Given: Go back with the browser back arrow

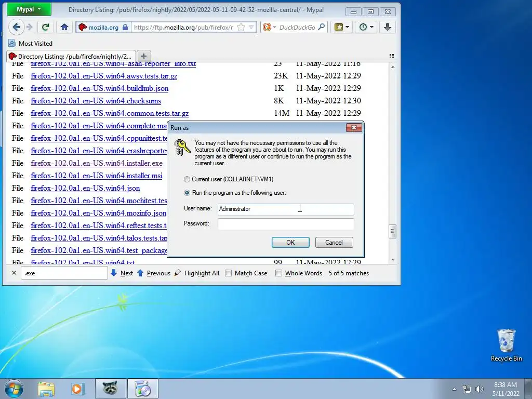Looking at the screenshot, I should tap(16, 27).
